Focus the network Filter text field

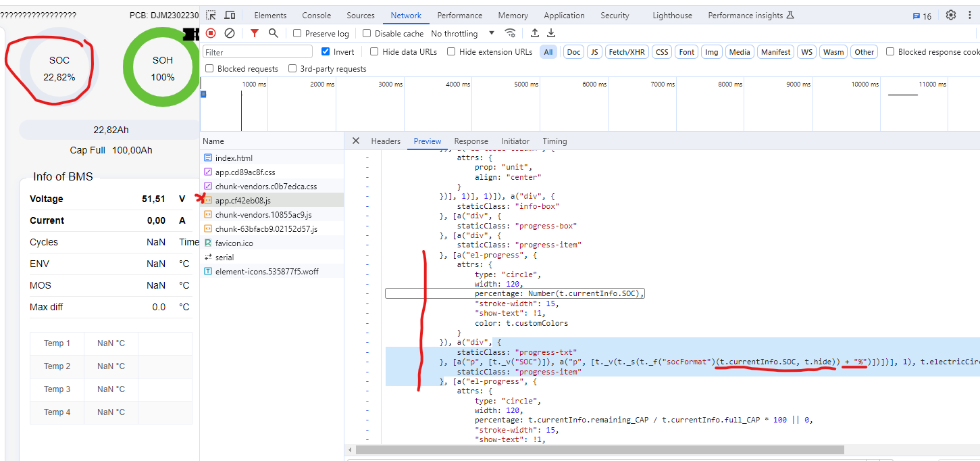coord(258,52)
